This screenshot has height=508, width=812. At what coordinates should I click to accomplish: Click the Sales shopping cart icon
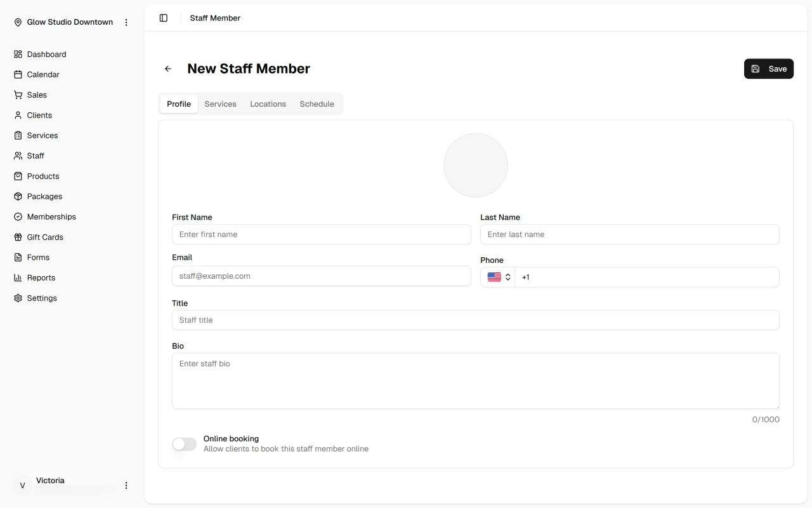18,95
